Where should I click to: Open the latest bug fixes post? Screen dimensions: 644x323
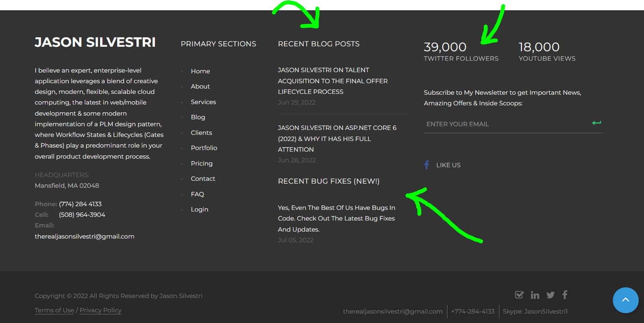(336, 218)
